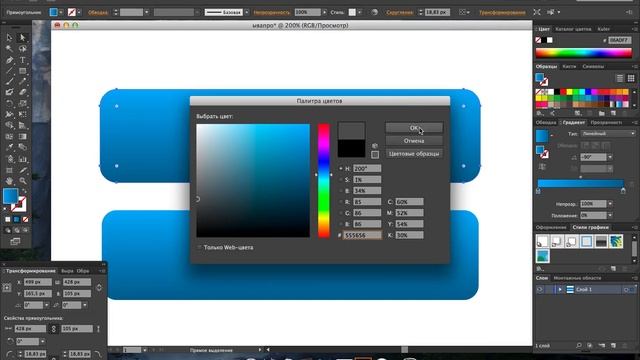Choose the Lasso tool
640x360 pixels.
pyautogui.click(x=22, y=49)
